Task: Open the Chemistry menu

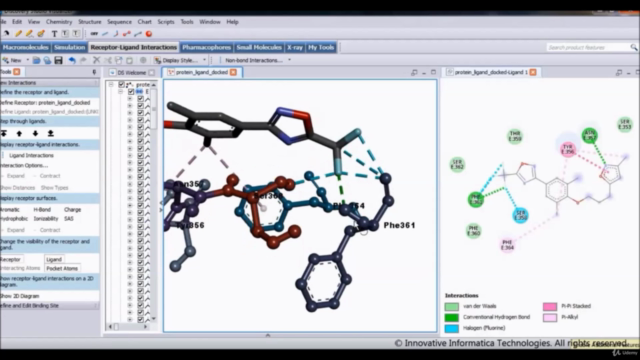Action: tap(59, 22)
